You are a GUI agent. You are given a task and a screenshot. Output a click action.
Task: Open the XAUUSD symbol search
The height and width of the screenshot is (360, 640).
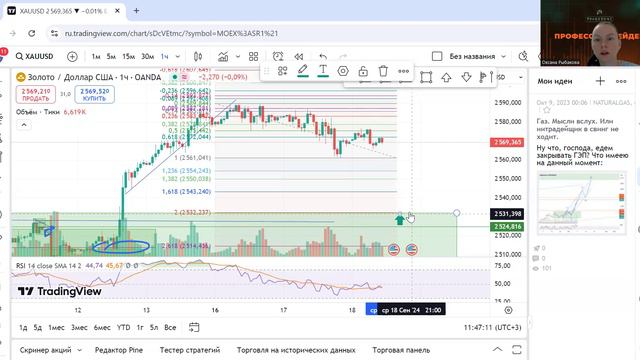(35, 56)
